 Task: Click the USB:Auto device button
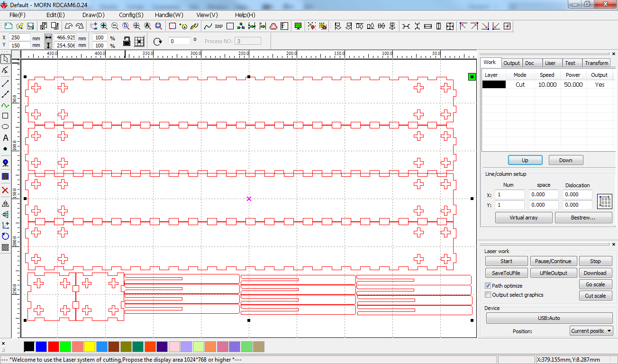[549, 318]
